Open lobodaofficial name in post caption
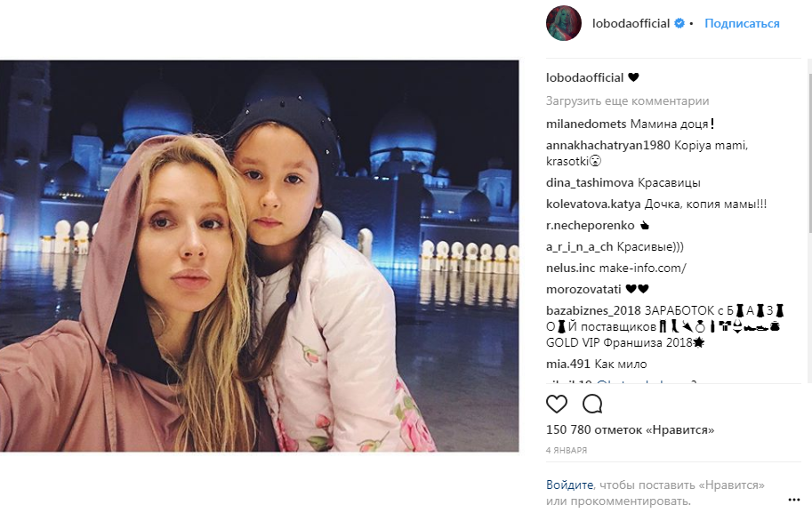Image resolution: width=812 pixels, height=513 pixels. pyautogui.click(x=584, y=77)
